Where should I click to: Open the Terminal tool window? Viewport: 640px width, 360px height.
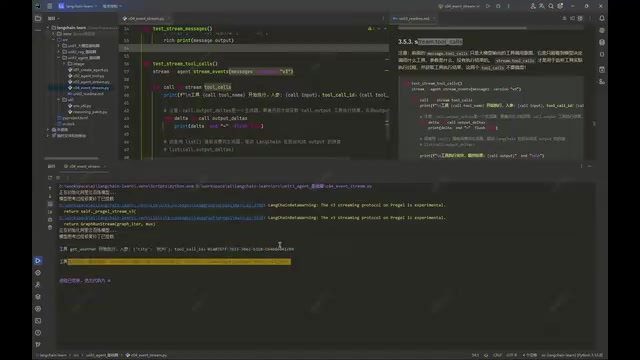tap(38, 321)
